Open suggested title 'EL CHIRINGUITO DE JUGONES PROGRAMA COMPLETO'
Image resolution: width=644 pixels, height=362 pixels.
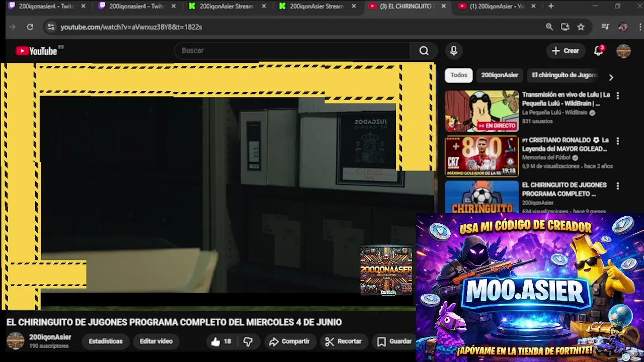click(565, 190)
